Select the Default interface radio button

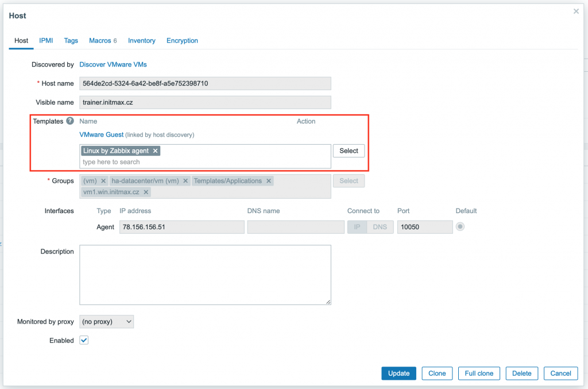(x=460, y=227)
